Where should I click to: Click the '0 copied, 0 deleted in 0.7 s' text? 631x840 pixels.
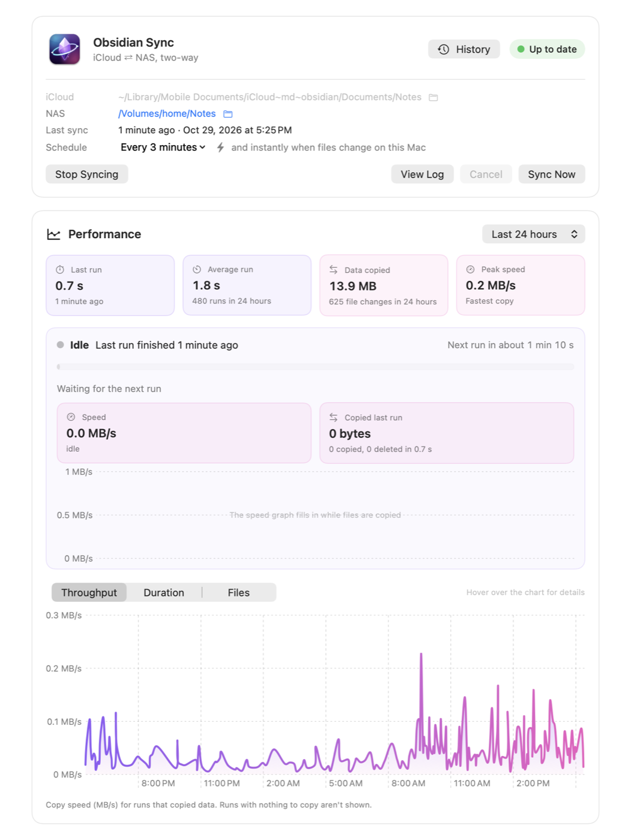click(380, 449)
